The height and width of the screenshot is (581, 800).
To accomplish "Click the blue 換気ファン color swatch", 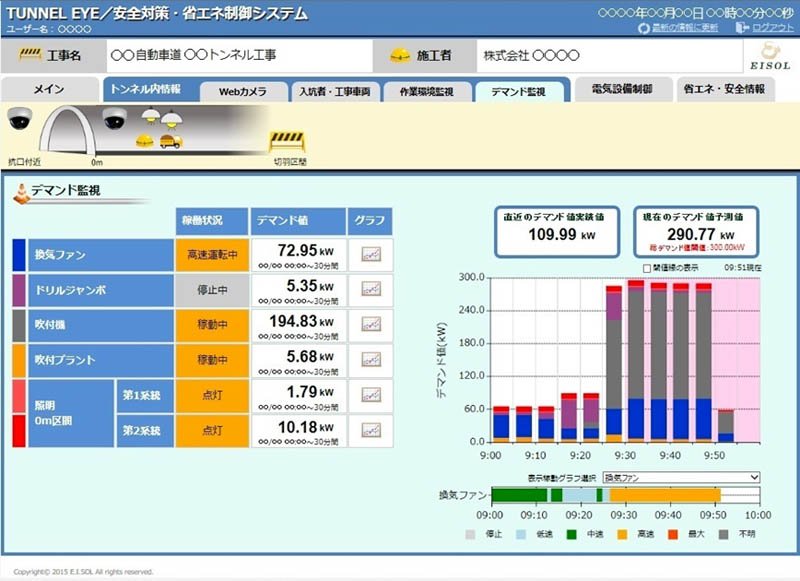I will click(19, 255).
